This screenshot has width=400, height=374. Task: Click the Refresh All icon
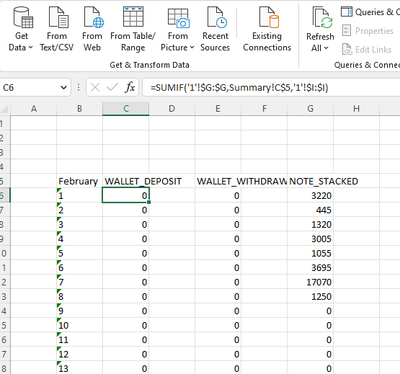pos(321,17)
